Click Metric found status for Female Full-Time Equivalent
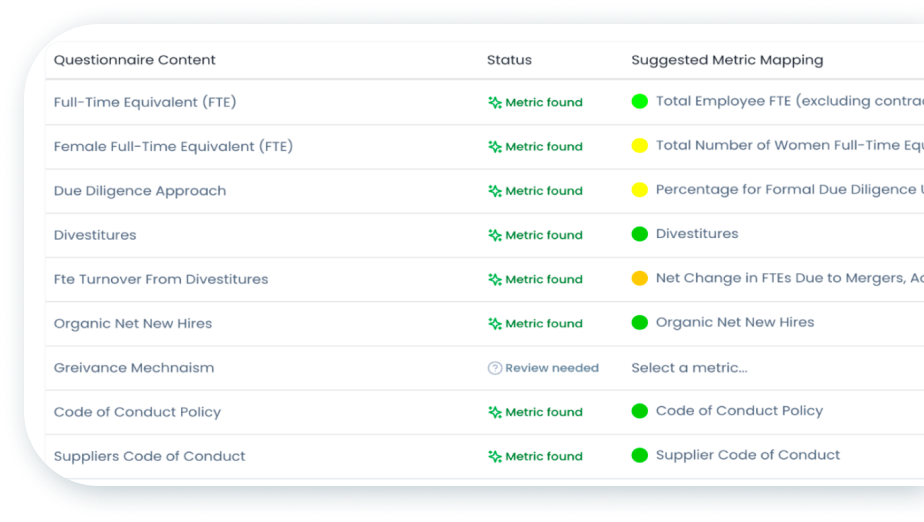Screen dimensions: 924x522 [x=544, y=147]
